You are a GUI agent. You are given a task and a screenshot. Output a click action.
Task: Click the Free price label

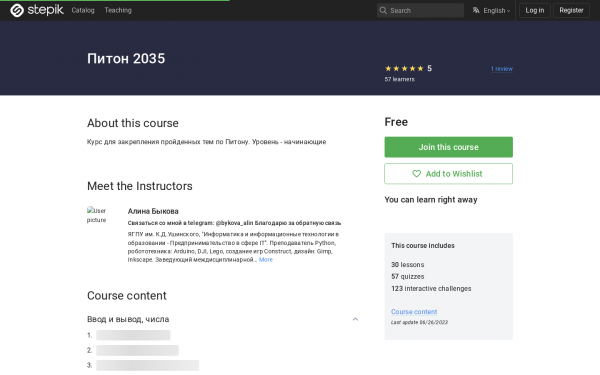396,122
